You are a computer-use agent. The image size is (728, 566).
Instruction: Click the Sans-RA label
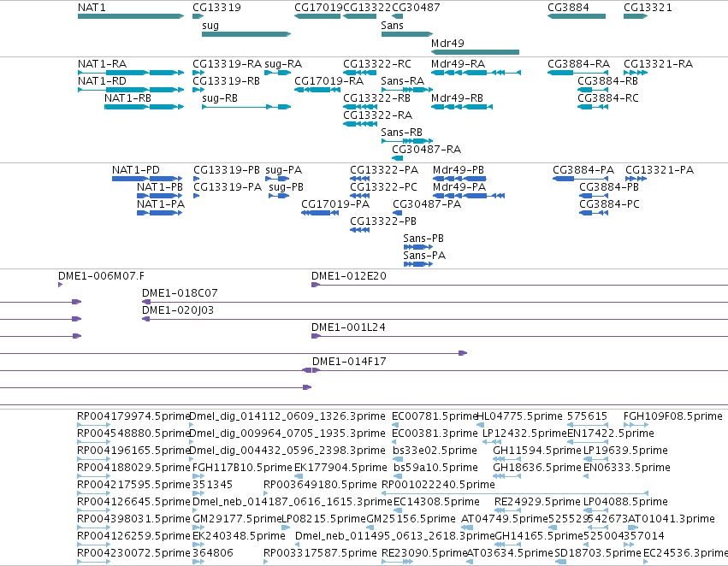tap(403, 81)
